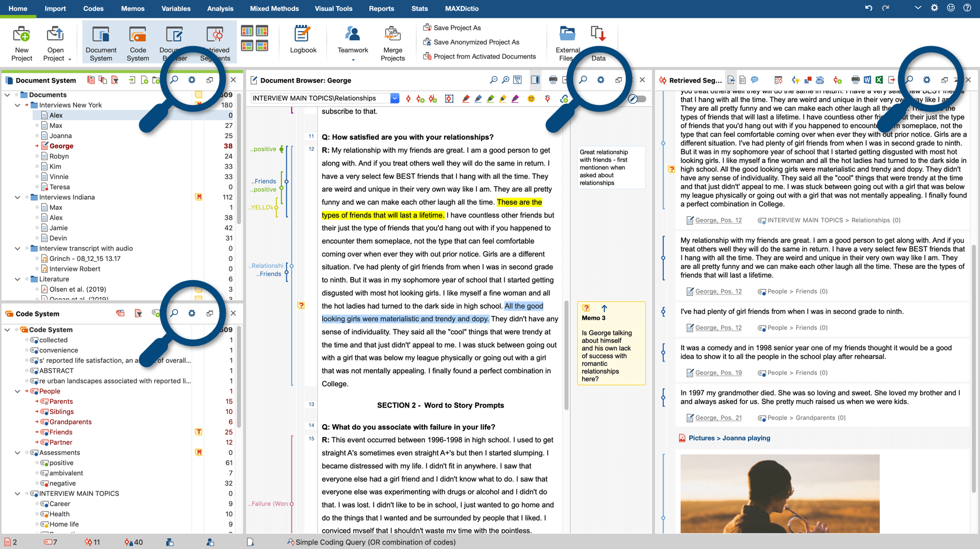Switch to the Analysis tab
This screenshot has width=980, height=549.
(x=220, y=9)
